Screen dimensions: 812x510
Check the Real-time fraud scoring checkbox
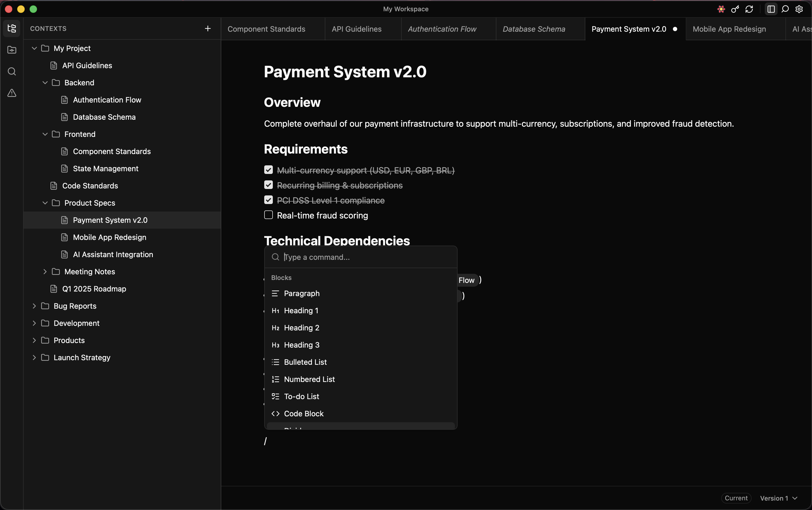click(268, 215)
